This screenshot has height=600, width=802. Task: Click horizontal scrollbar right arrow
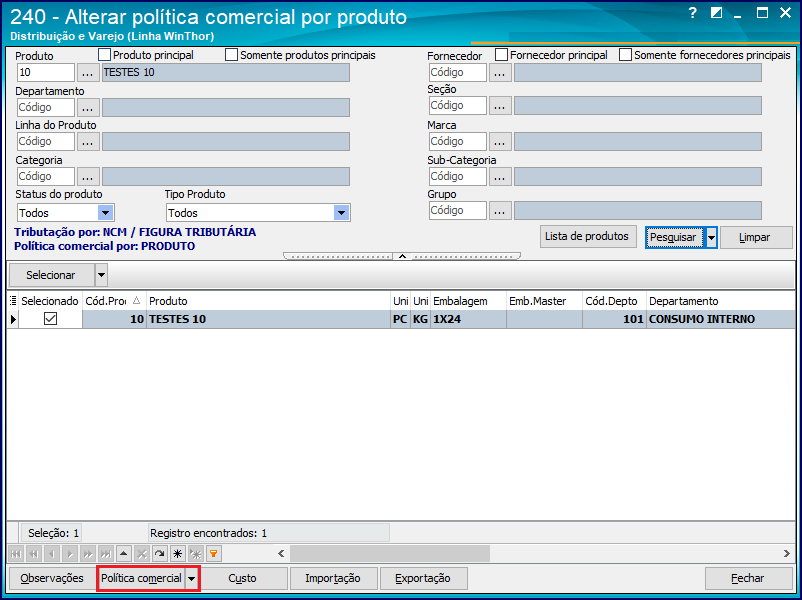point(787,553)
